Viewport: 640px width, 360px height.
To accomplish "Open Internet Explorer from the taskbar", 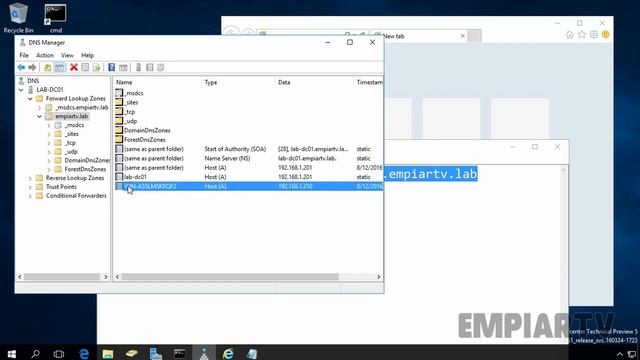I will (228, 353).
